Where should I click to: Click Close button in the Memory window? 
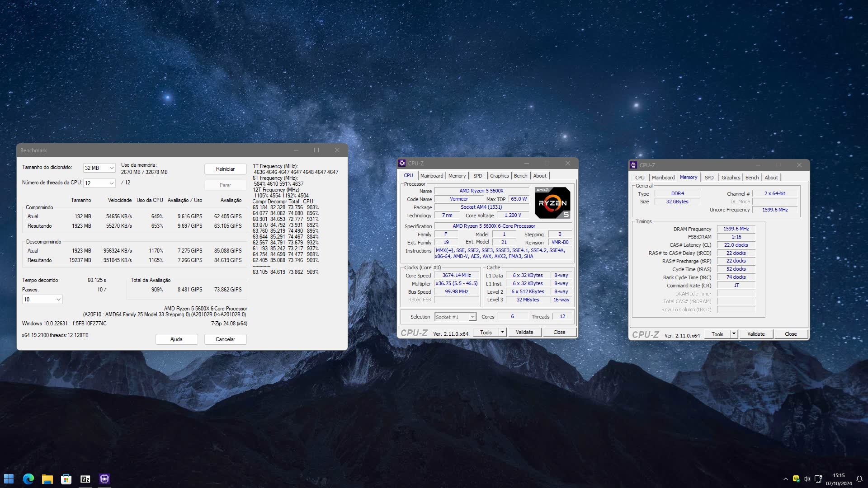pyautogui.click(x=791, y=334)
